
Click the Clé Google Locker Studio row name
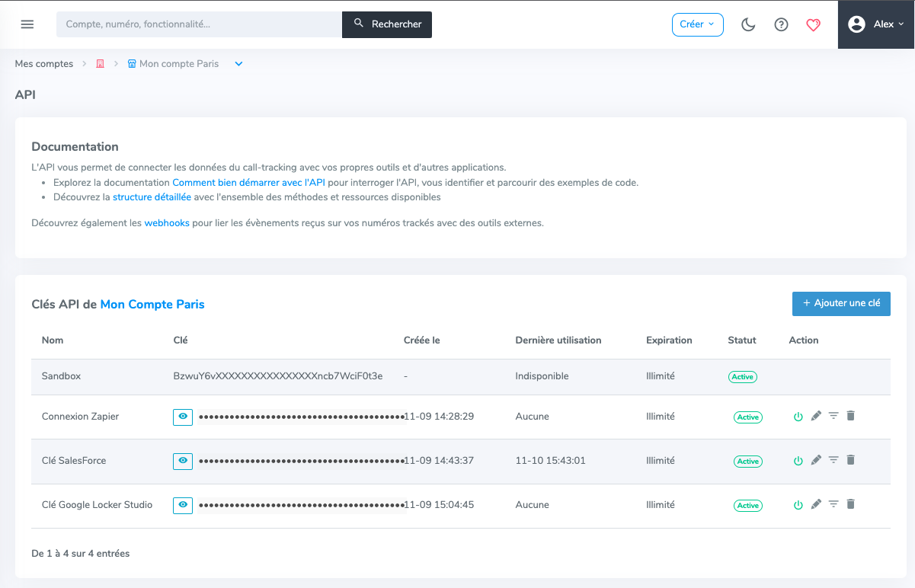coord(97,505)
